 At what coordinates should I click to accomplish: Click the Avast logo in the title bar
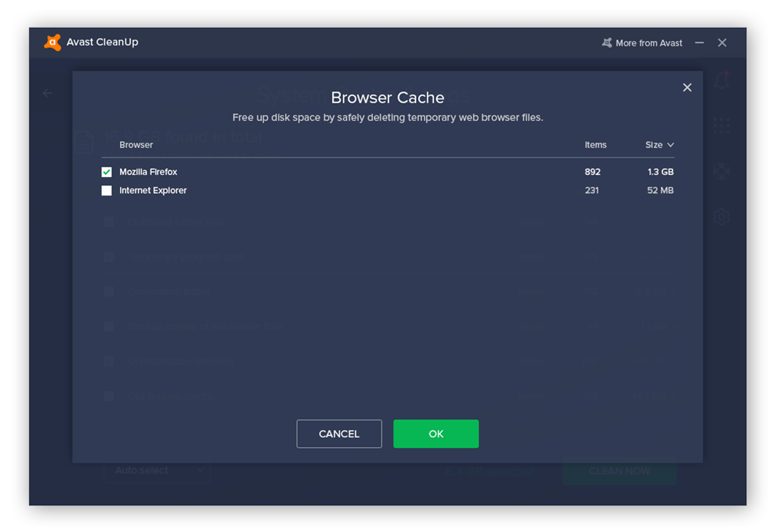(x=53, y=43)
